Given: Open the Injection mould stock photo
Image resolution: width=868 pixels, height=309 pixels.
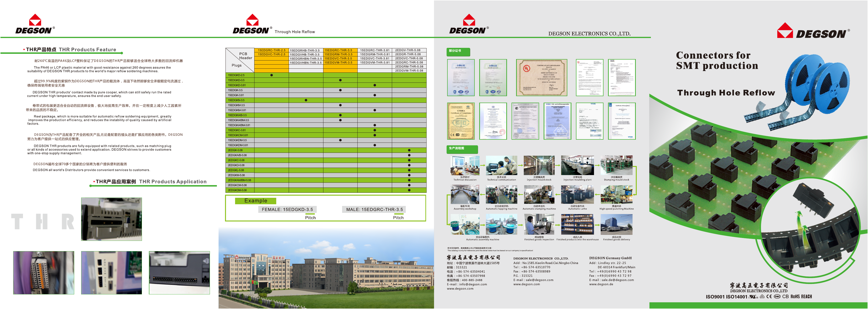Looking at the screenshot, I should [539, 165].
